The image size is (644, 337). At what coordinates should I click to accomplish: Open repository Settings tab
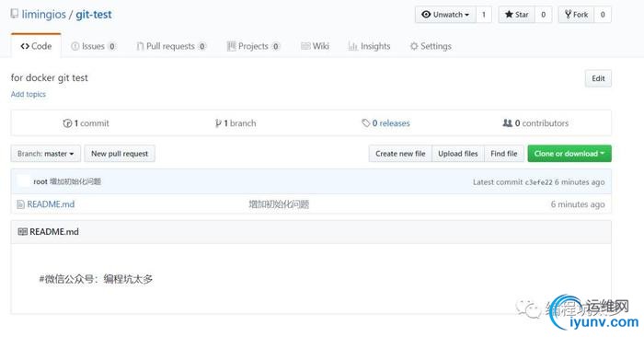coord(431,46)
